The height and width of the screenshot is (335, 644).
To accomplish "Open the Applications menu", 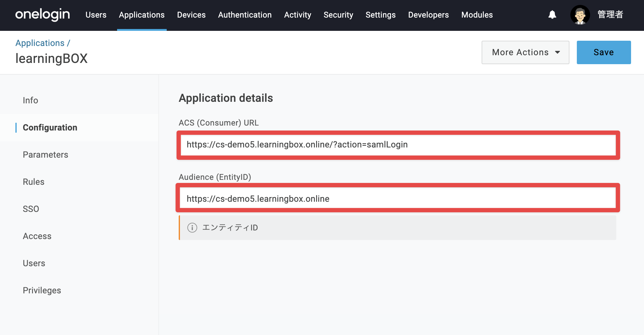I will 142,15.
